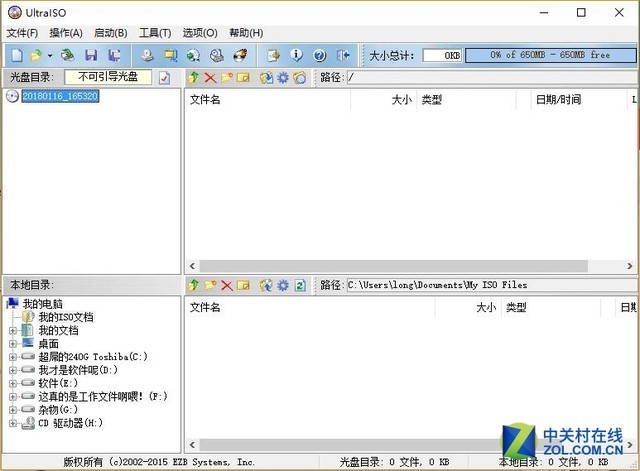This screenshot has width=640, height=471.
Task: Expand the 软件(E:) drive node
Action: click(13, 384)
